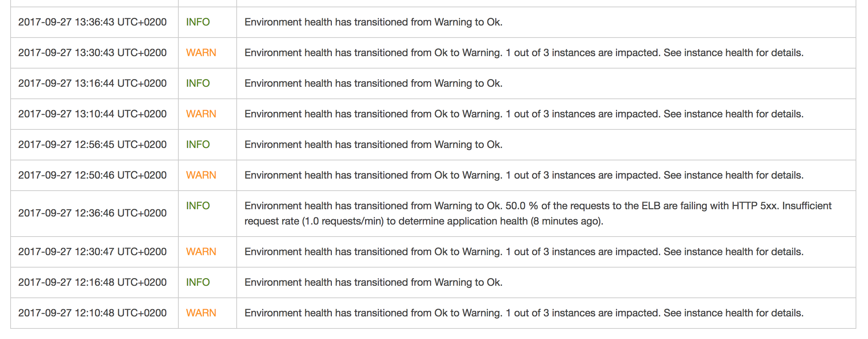Viewport: 868px width, 339px height.
Task: Click the 12:30:47 warning message text
Action: (524, 252)
